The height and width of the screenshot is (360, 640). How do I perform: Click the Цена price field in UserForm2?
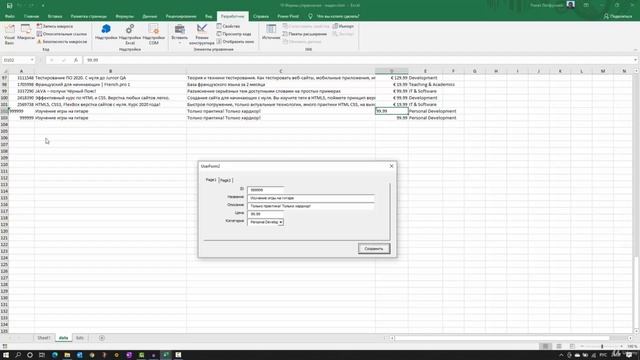point(266,214)
